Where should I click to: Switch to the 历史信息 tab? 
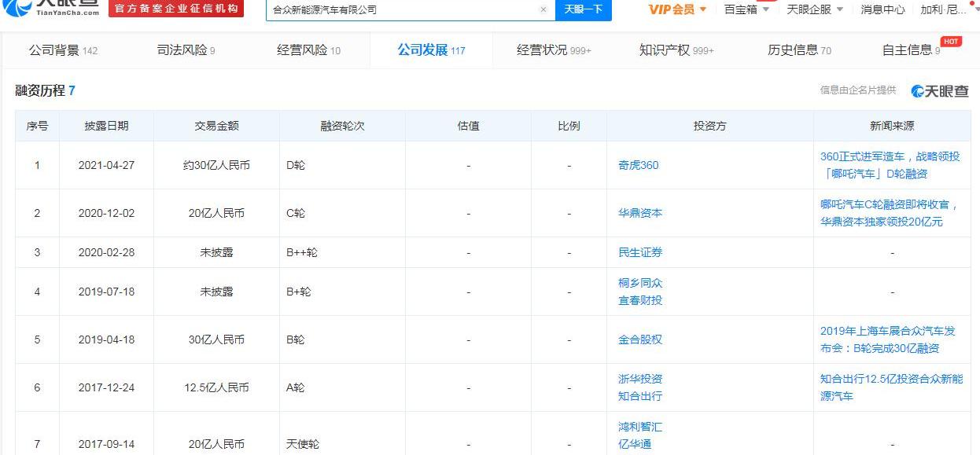point(799,50)
